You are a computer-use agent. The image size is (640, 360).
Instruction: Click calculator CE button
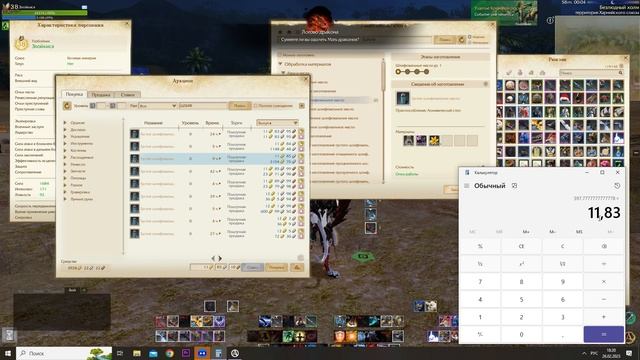[521, 246]
